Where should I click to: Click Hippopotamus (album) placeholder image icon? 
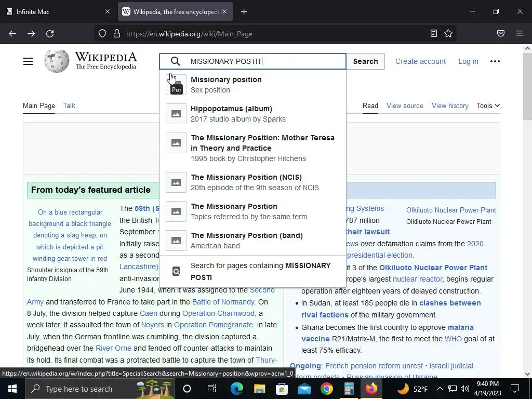pyautogui.click(x=176, y=114)
